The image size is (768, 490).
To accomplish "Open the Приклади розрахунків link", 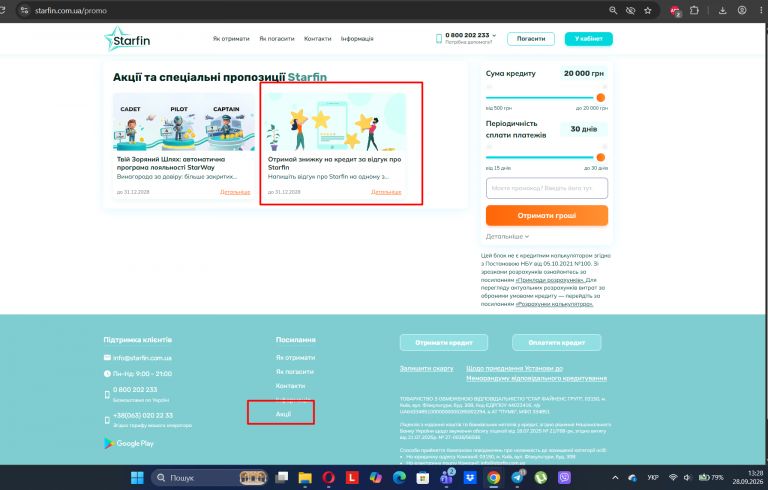I will pyautogui.click(x=550, y=280).
